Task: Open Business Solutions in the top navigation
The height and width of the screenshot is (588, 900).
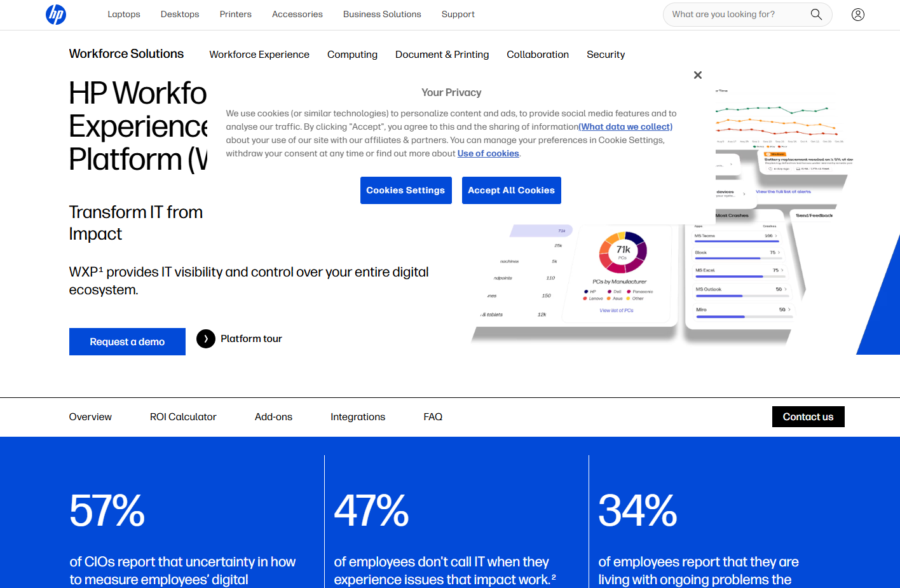Action: [382, 14]
